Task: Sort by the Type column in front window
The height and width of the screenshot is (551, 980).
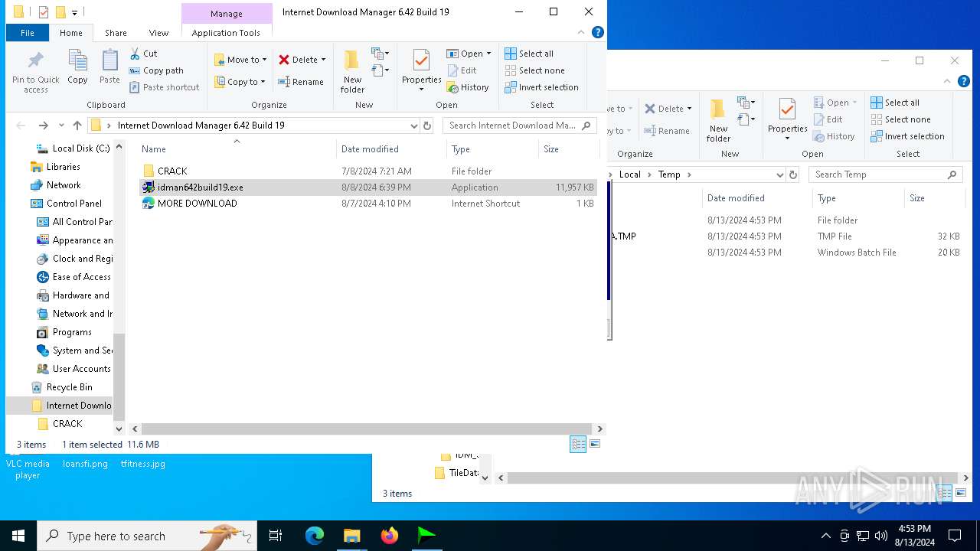Action: pyautogui.click(x=492, y=149)
